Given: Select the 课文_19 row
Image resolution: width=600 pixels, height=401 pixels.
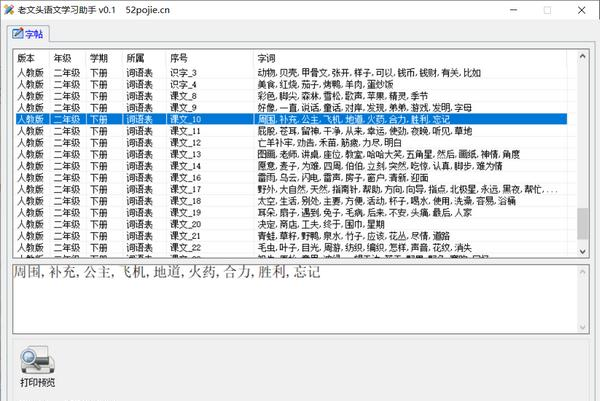Looking at the screenshot, I should (x=291, y=213).
